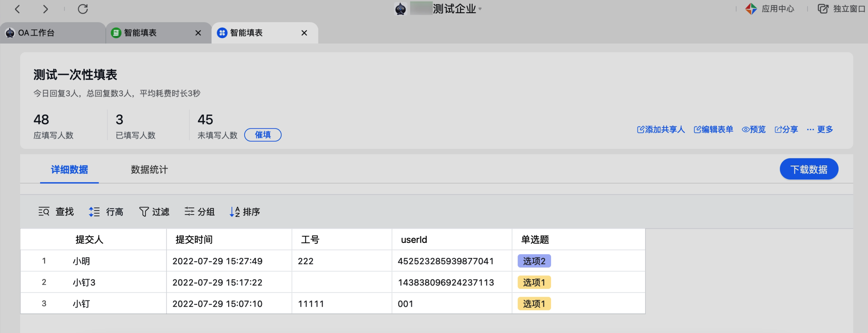Click 预览 preview link
This screenshot has height=333, width=868.
tap(753, 130)
